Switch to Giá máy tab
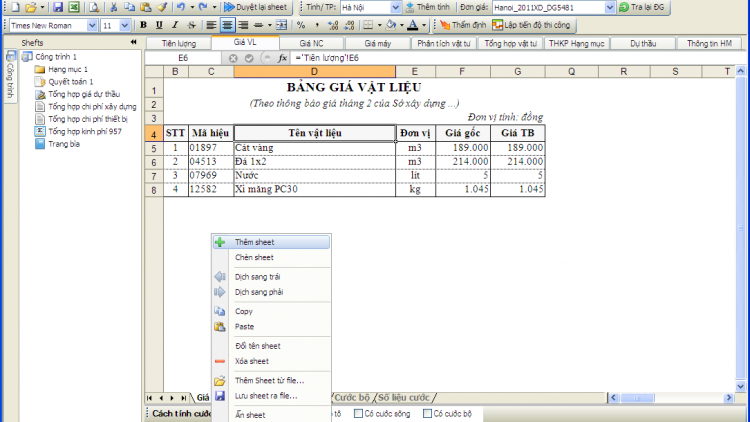The width and height of the screenshot is (750, 422). coord(377,44)
